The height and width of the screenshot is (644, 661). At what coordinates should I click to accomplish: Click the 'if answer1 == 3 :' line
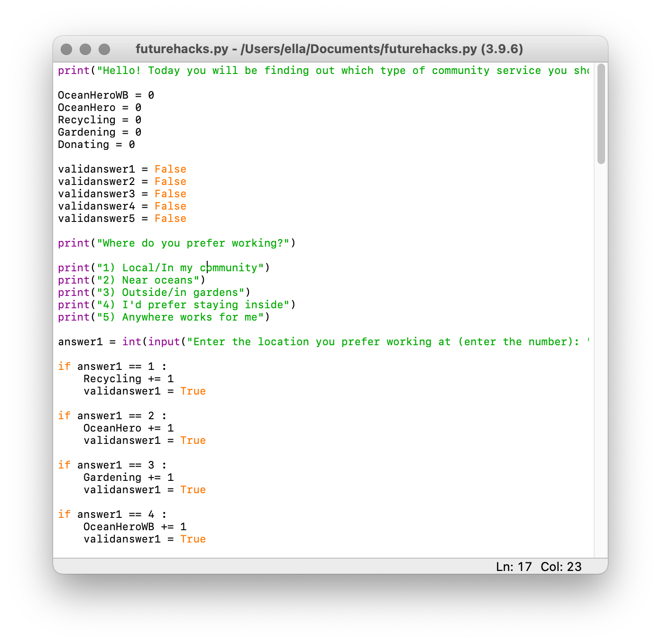click(112, 465)
